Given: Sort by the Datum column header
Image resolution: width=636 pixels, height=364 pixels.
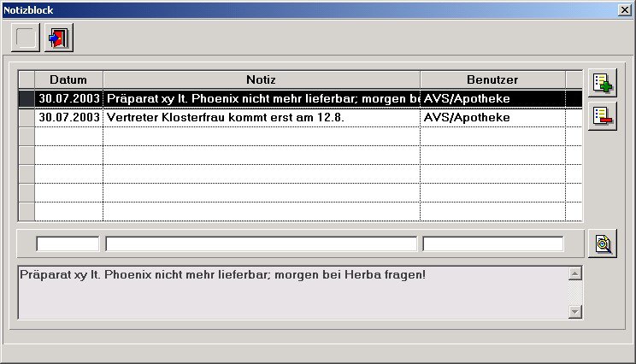Looking at the screenshot, I should tap(68, 79).
